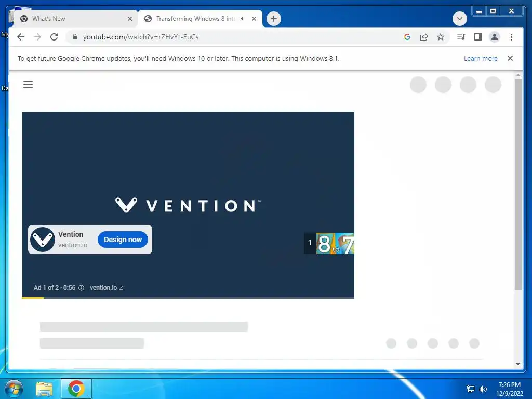Click the yellow ad progress bar
This screenshot has height=399, width=532.
(33, 298)
